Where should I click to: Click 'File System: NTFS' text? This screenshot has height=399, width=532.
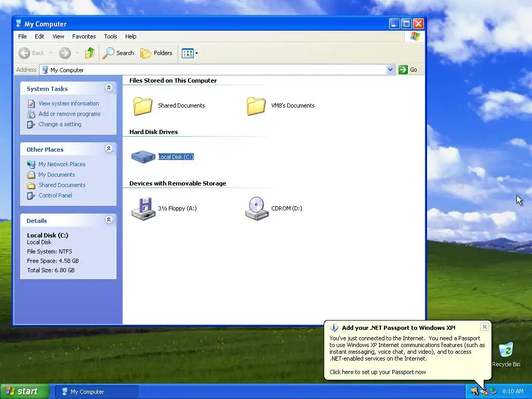point(49,251)
